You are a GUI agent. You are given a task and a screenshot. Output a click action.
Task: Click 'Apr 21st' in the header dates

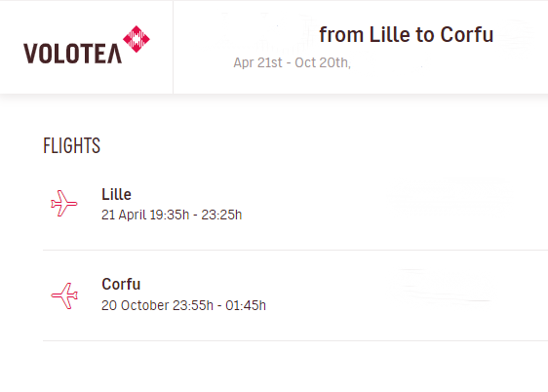[x=258, y=62]
